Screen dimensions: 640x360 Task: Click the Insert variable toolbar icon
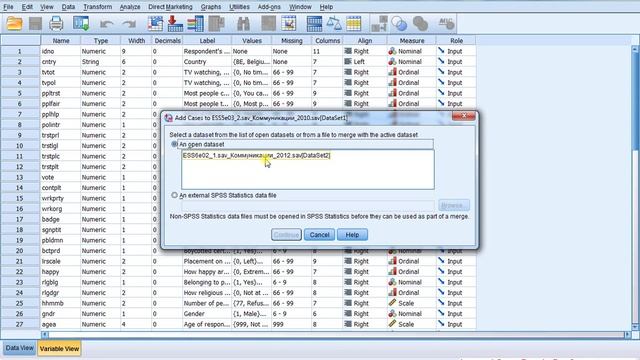(x=289, y=24)
